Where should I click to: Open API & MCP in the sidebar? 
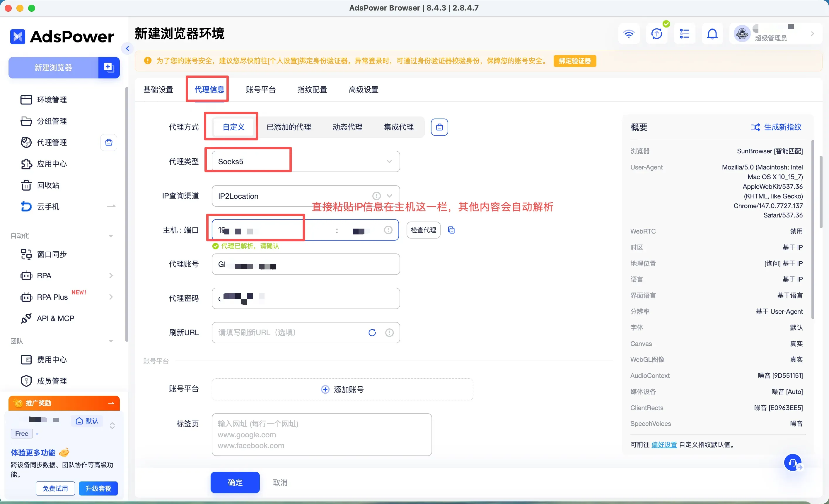[x=56, y=318]
